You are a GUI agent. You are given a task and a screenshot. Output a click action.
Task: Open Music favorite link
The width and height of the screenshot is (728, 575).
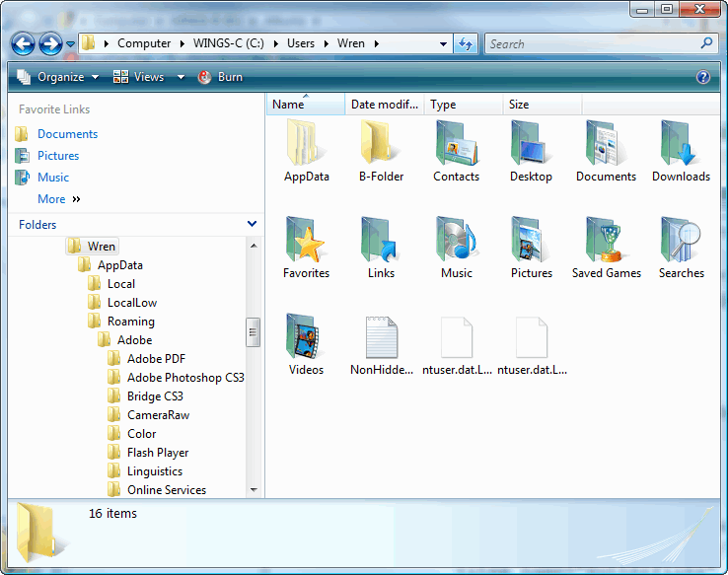click(x=53, y=178)
